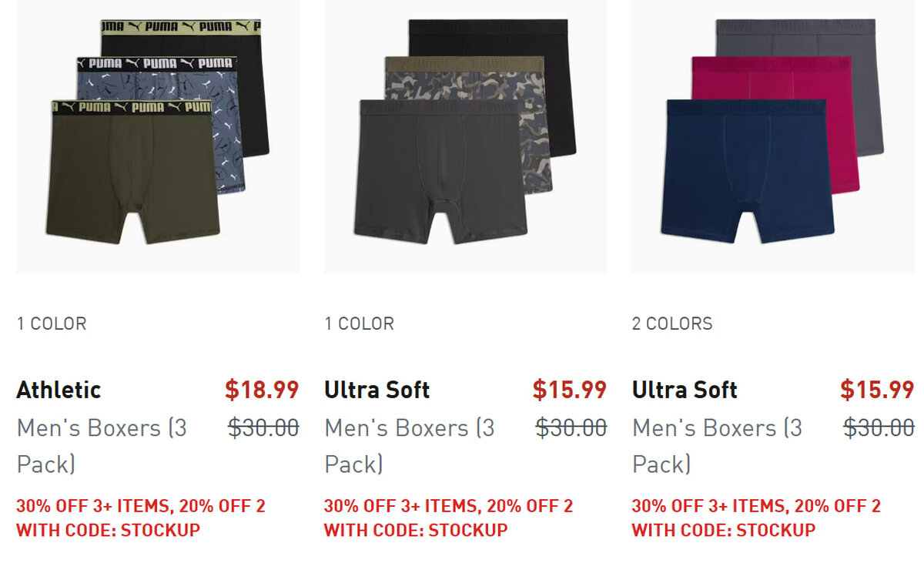The width and height of the screenshot is (924, 563).
Task: Click 1 COLOR label under Athletic boxers
Action: tap(52, 323)
